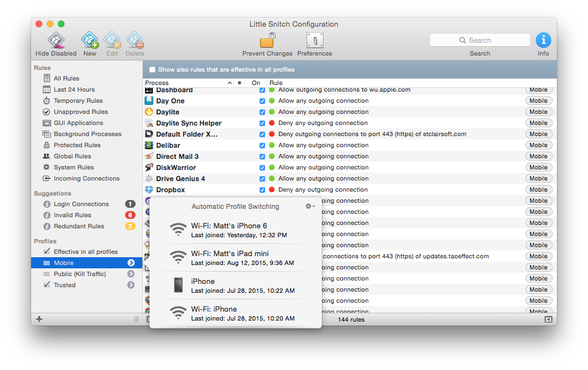Select All Rules in sidebar
588x370 pixels.
66,78
